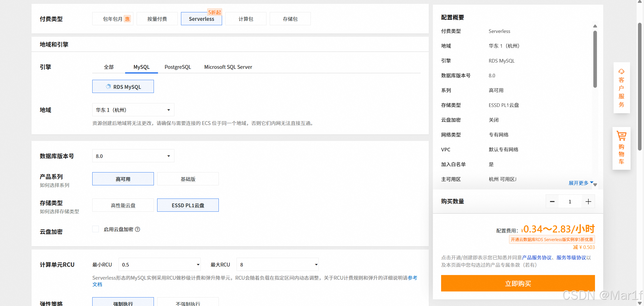Select the 包年包月 billing type

point(113,19)
